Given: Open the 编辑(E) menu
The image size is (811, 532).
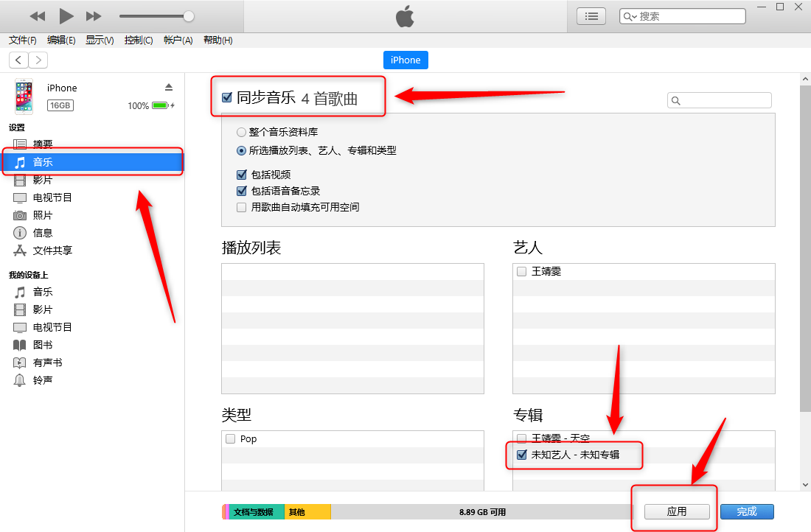Looking at the screenshot, I should click(x=61, y=41).
